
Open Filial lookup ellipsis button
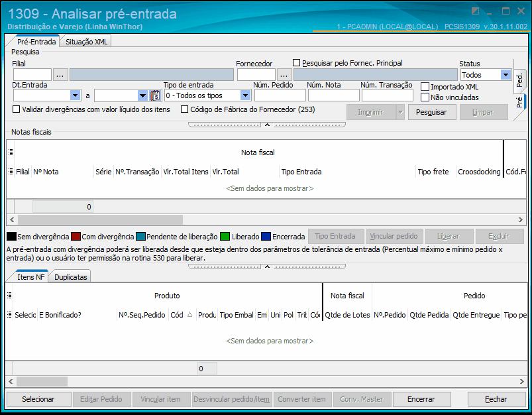tap(60, 75)
